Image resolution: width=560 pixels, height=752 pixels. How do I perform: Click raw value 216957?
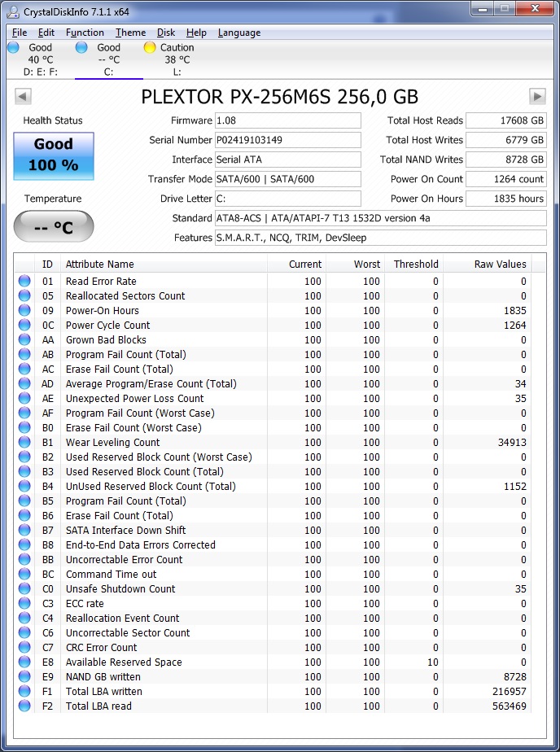point(510,691)
